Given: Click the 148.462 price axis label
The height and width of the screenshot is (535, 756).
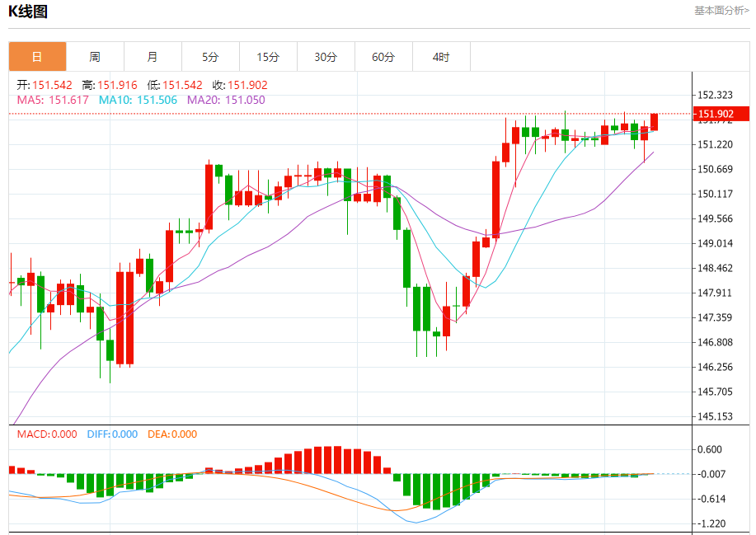Looking at the screenshot, I should point(715,268).
